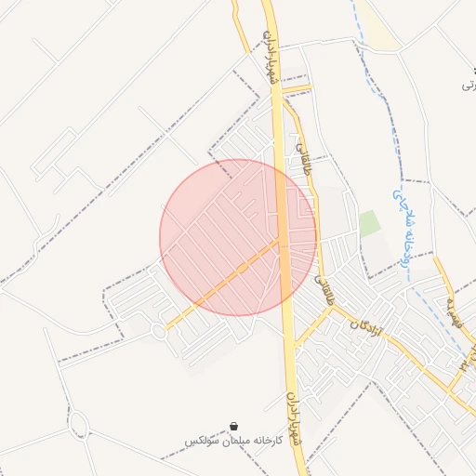Viewport: 476px width, 476px height.
Task: Click the short yellow street east of the highway
Action: coord(297,89)
